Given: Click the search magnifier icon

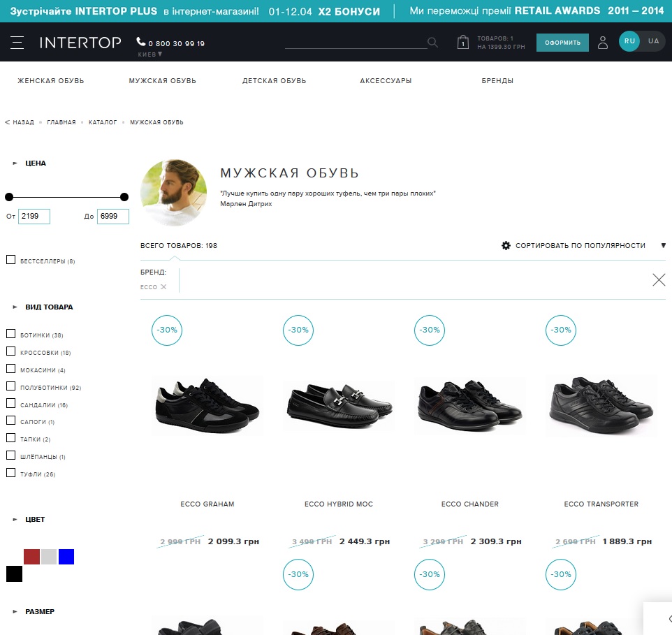Looking at the screenshot, I should (432, 42).
